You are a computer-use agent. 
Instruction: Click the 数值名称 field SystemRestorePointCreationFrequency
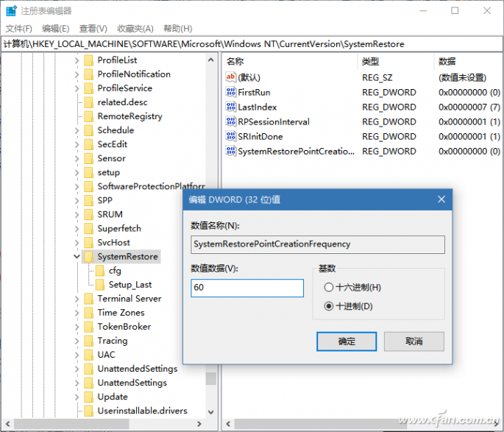(318, 244)
